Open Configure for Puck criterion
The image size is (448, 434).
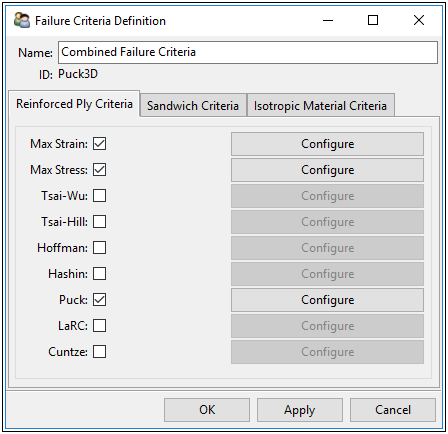tap(327, 300)
